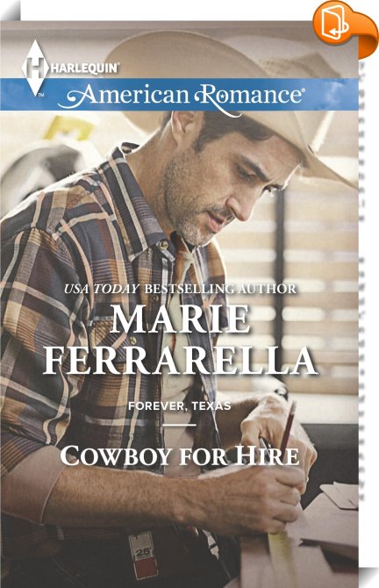Click the Forever, Texas series label
The width and height of the screenshot is (379, 588).
pos(179,405)
